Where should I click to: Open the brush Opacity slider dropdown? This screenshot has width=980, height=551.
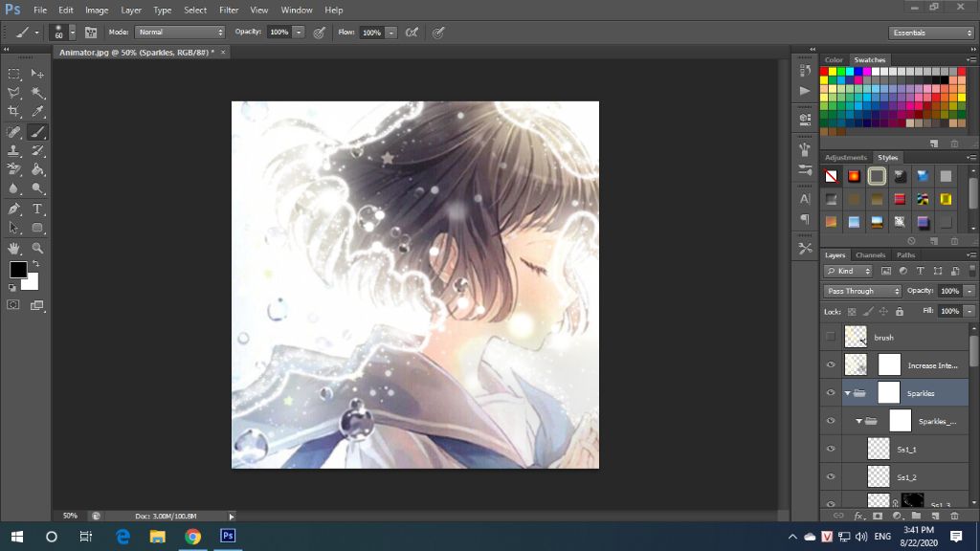click(x=299, y=33)
